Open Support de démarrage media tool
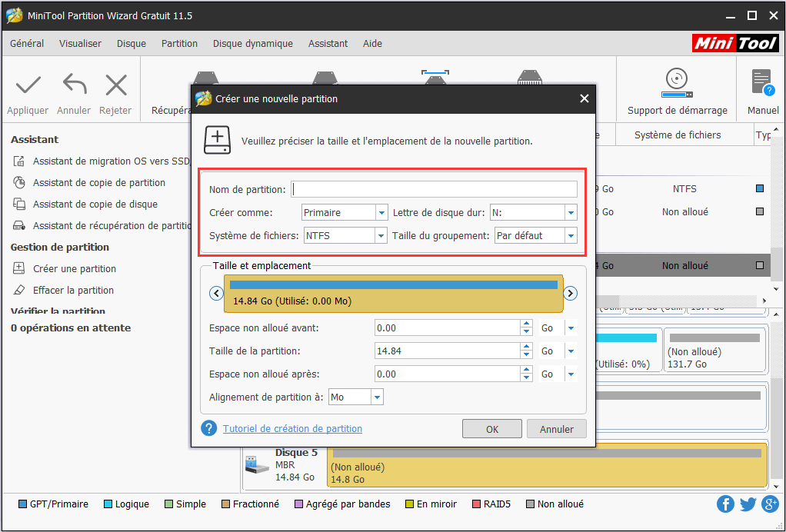The width and height of the screenshot is (786, 532). point(678,91)
